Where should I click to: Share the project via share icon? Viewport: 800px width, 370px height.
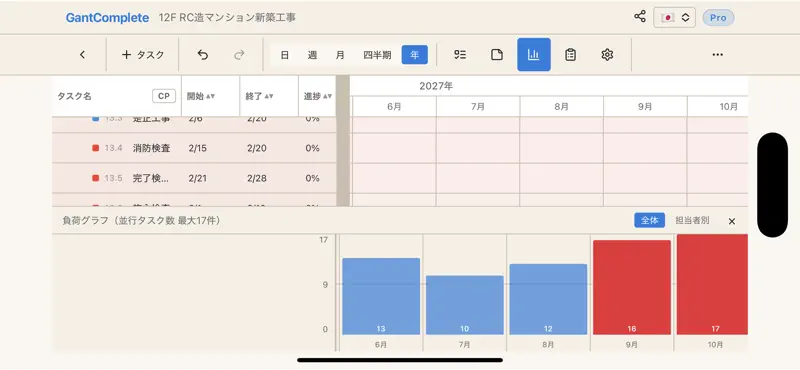coord(640,16)
